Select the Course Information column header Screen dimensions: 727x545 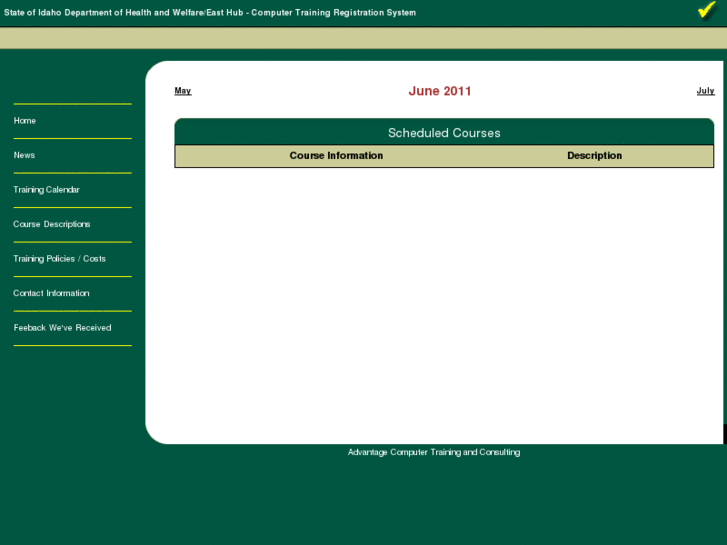(336, 156)
